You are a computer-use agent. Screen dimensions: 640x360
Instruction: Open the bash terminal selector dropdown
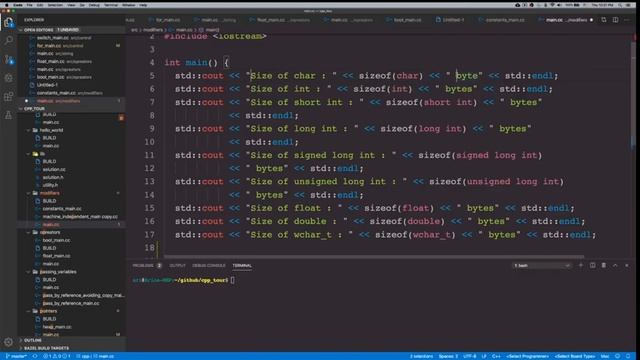[x=541, y=265]
